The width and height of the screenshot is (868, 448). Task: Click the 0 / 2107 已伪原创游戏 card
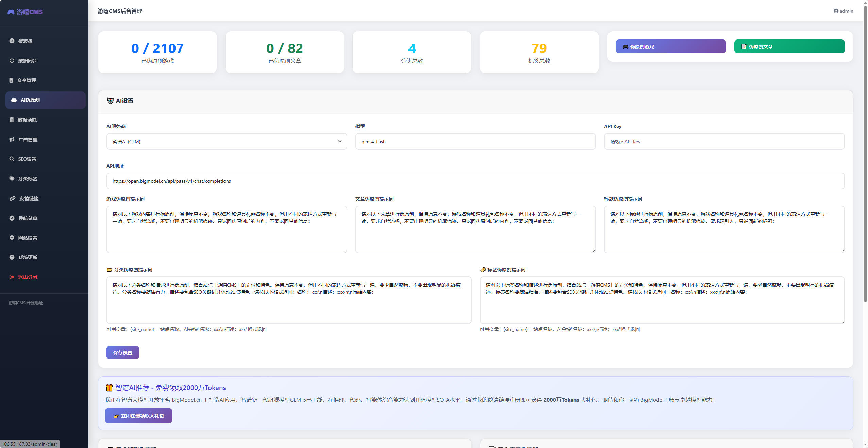(157, 52)
